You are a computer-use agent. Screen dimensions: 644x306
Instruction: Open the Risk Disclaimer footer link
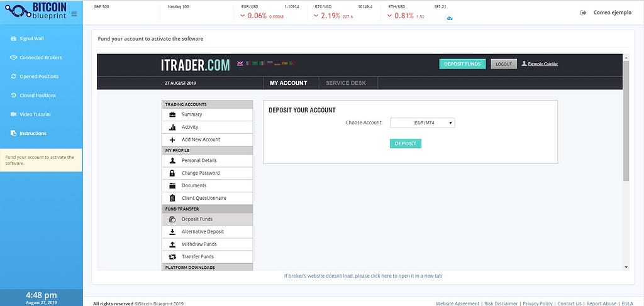pyautogui.click(x=501, y=303)
